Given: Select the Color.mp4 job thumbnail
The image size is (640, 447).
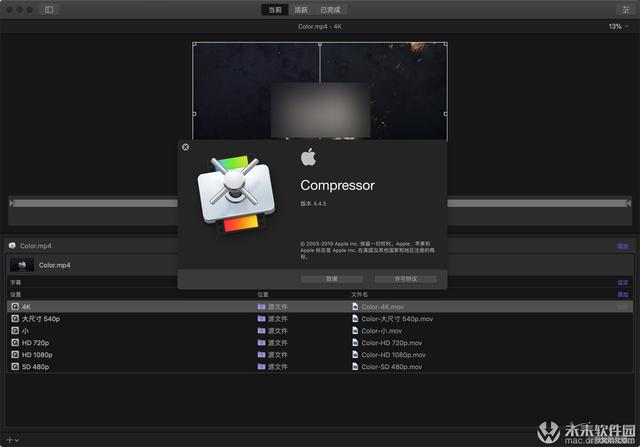Looking at the screenshot, I should [x=22, y=265].
